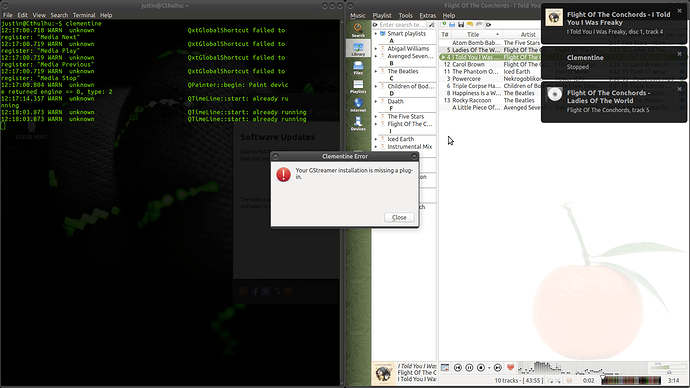Click the red error icon in dialog
This screenshot has width=690, height=388.
283,174
